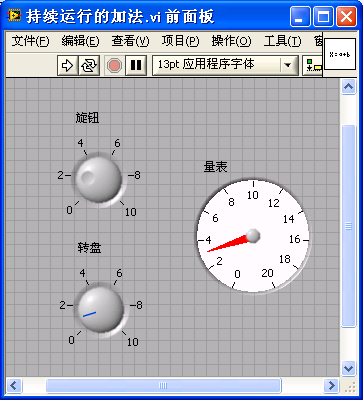Open the 工具(T) menu

point(282,41)
